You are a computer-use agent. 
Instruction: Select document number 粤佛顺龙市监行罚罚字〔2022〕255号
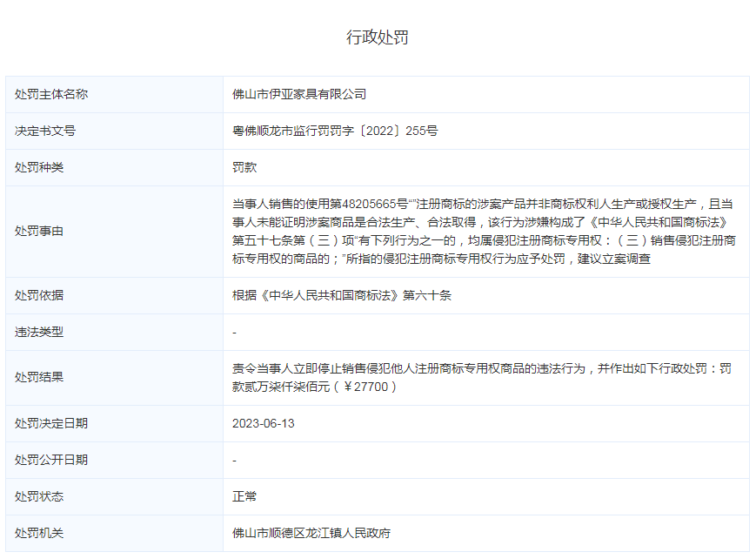[x=335, y=131]
